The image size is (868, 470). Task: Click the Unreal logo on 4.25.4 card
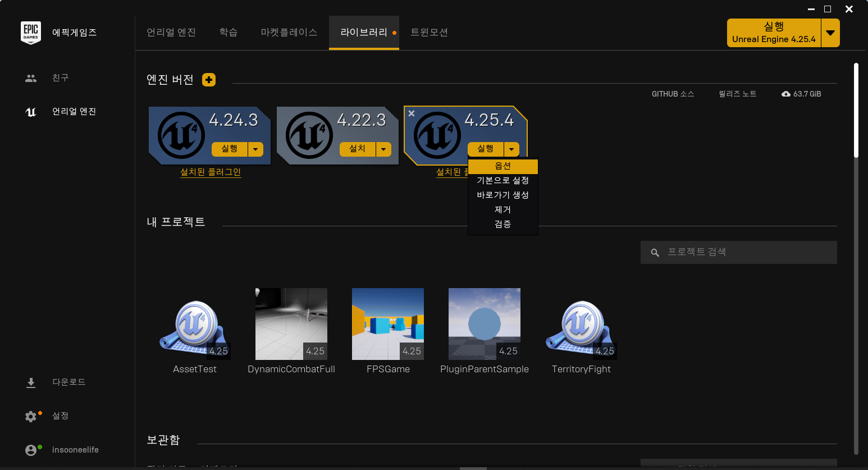coord(437,135)
